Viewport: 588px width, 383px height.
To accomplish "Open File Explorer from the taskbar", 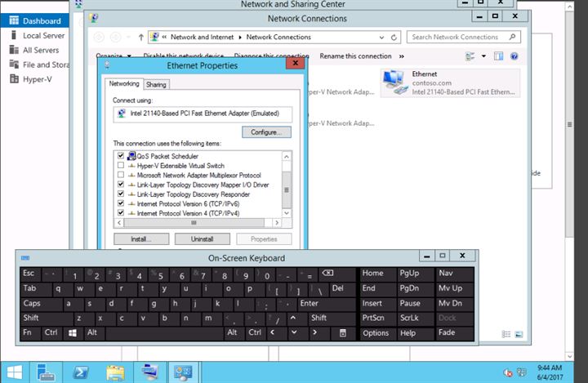I will point(115,372).
